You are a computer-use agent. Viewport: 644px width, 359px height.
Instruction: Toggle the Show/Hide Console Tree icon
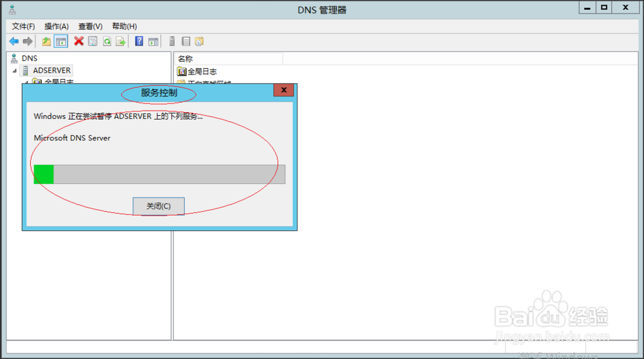click(x=61, y=41)
